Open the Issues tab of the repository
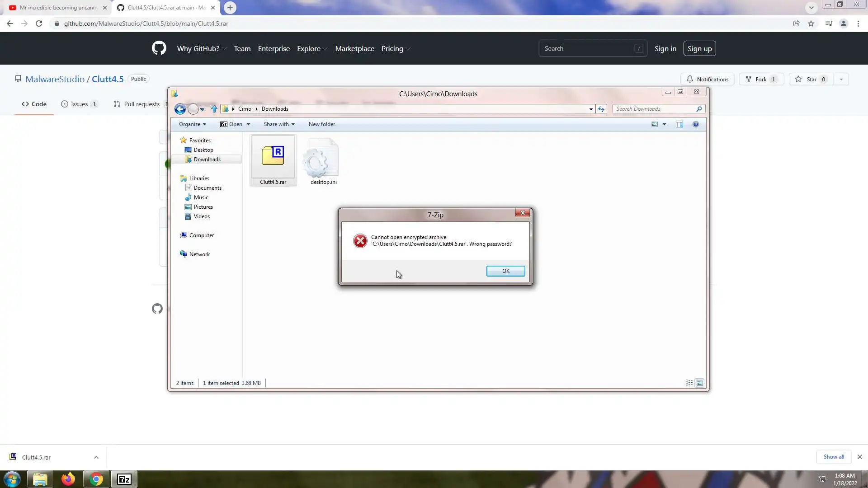The image size is (868, 488). coord(79,104)
